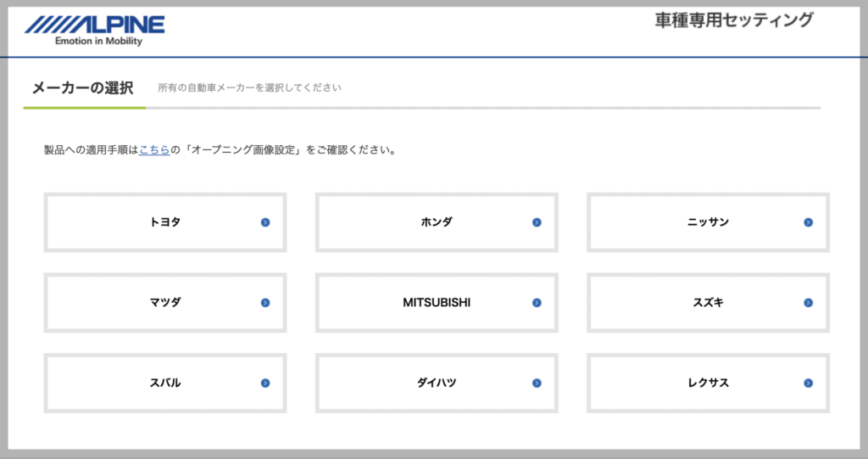Image resolution: width=868 pixels, height=459 pixels.
Task: Click the arrow icon beside ホンダ
Action: (x=537, y=222)
